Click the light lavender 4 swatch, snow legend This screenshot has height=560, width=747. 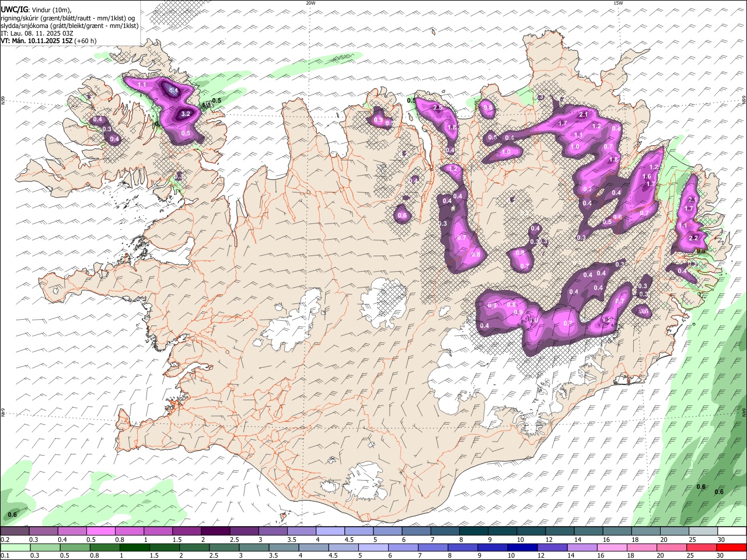(x=330, y=531)
